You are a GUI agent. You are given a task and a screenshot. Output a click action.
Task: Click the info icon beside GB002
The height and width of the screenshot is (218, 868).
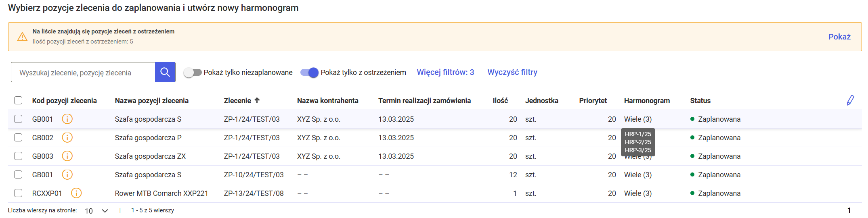67,138
